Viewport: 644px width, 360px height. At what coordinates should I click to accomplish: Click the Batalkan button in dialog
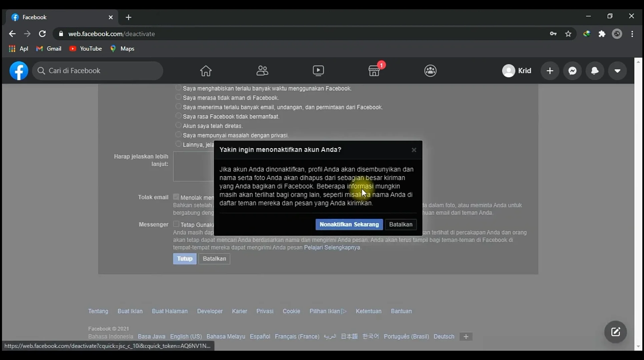pyautogui.click(x=401, y=224)
